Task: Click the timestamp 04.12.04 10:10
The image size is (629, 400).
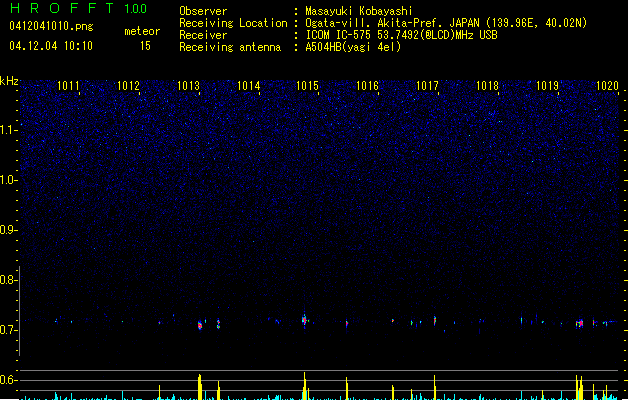Action: [51, 46]
